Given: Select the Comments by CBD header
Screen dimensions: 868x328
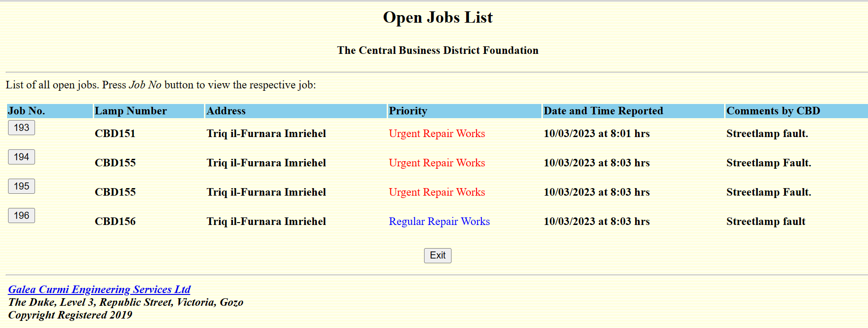Looking at the screenshot, I should pos(773,111).
